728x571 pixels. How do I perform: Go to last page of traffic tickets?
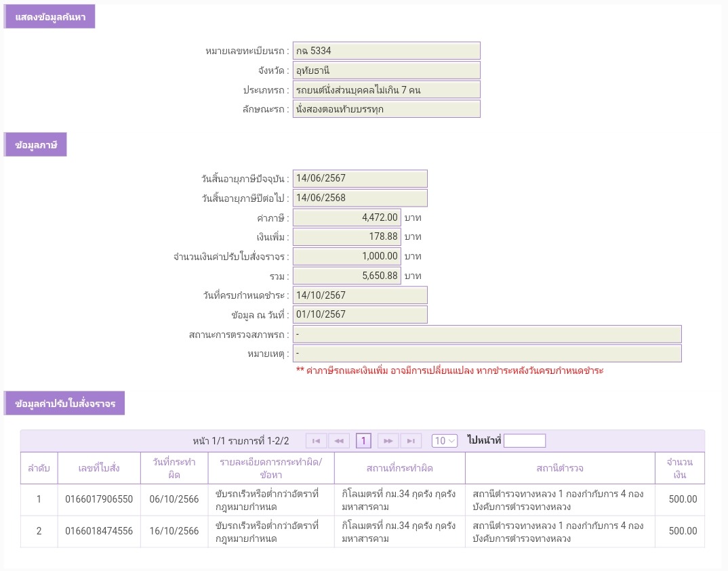pyautogui.click(x=411, y=441)
